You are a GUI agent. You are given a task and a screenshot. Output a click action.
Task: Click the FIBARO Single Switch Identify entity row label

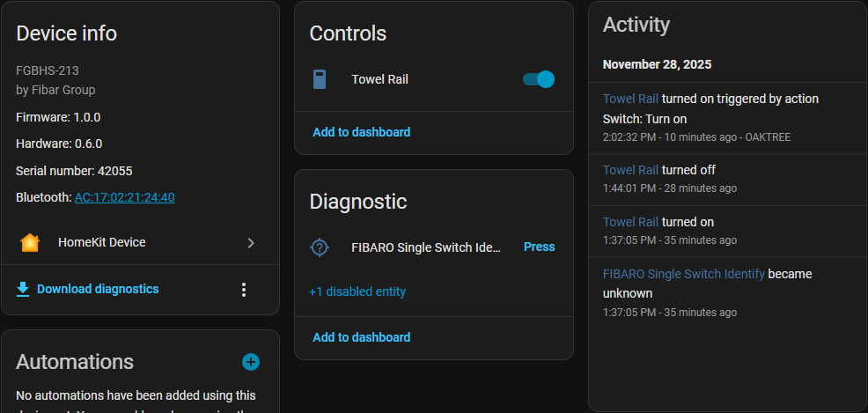[x=426, y=247]
